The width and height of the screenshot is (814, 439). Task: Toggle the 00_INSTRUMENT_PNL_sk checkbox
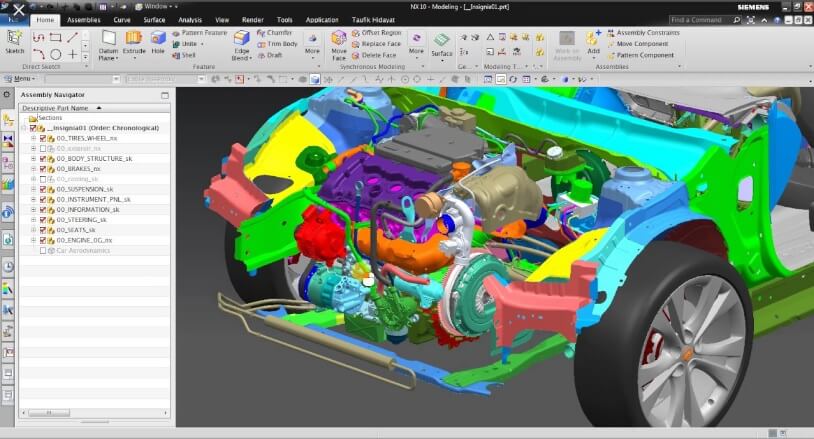[x=43, y=200]
